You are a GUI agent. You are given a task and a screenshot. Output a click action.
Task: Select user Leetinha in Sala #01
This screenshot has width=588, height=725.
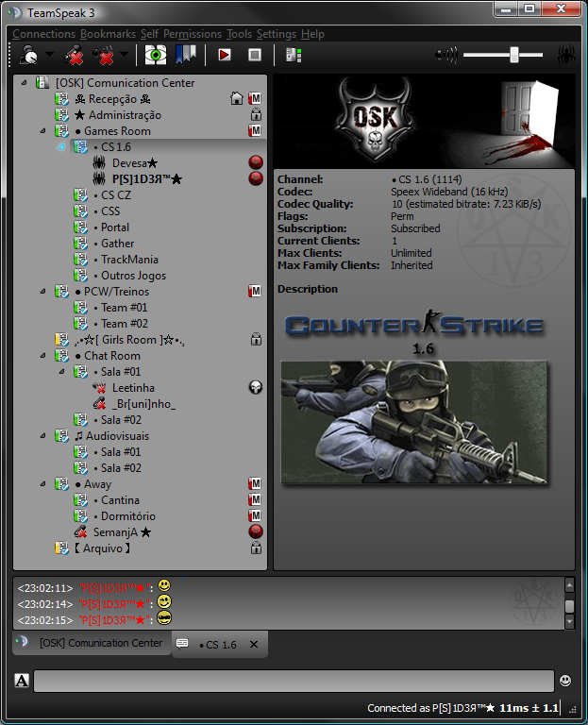pos(133,388)
